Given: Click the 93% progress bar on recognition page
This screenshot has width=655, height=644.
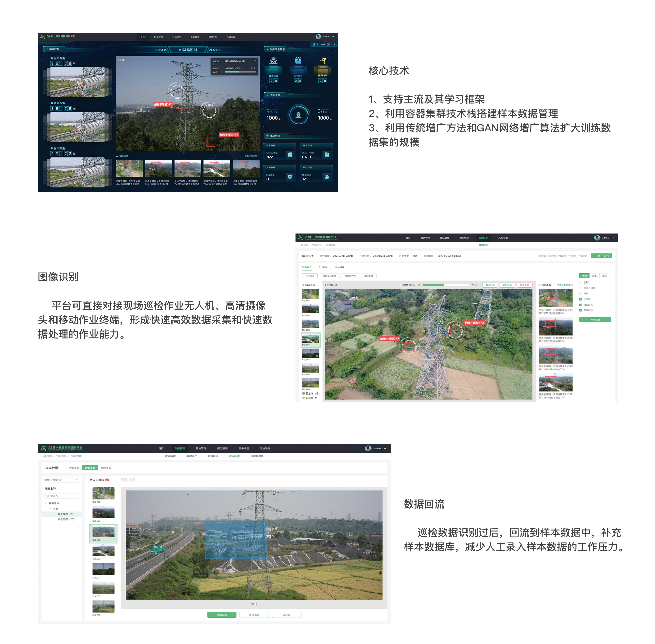Looking at the screenshot, I should click(446, 285).
